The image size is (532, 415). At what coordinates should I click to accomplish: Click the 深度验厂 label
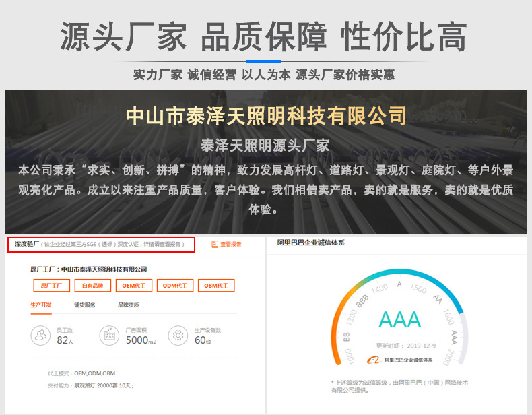pyautogui.click(x=27, y=244)
